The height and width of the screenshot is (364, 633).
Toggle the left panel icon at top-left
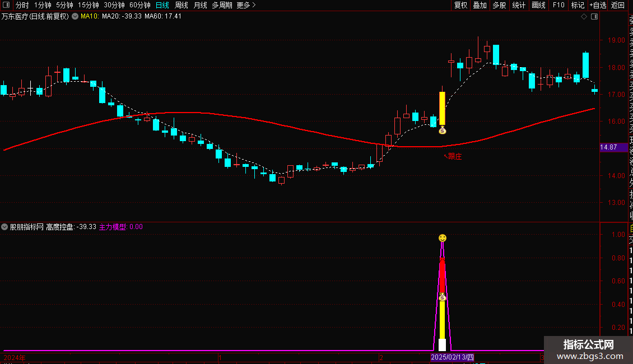click(6, 5)
